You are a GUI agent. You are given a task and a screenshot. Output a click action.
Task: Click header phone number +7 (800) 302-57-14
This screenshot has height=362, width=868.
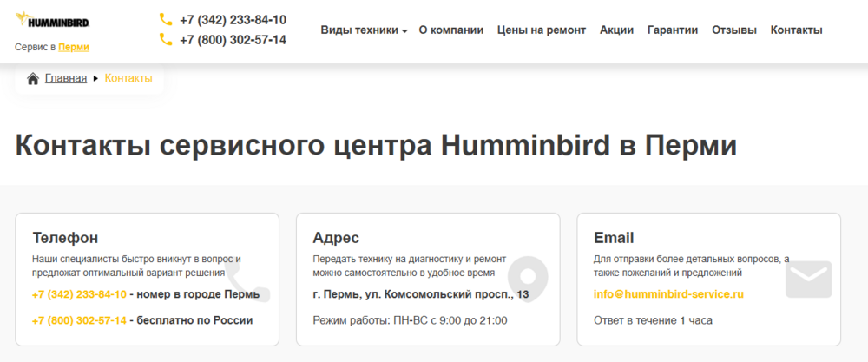(233, 40)
